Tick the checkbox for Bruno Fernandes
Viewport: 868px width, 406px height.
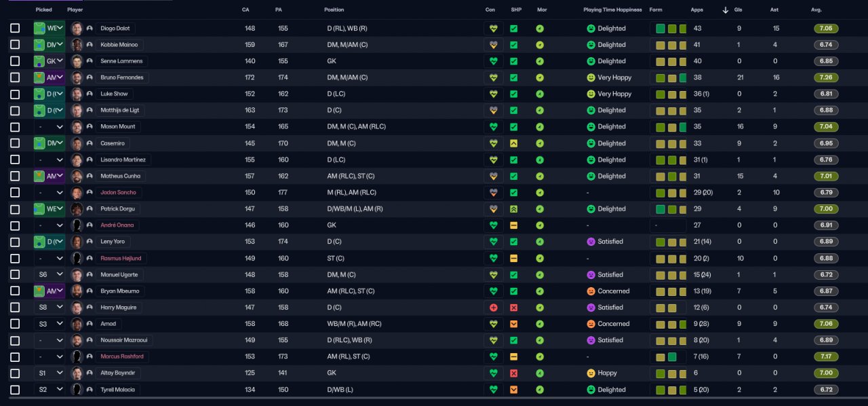point(15,77)
